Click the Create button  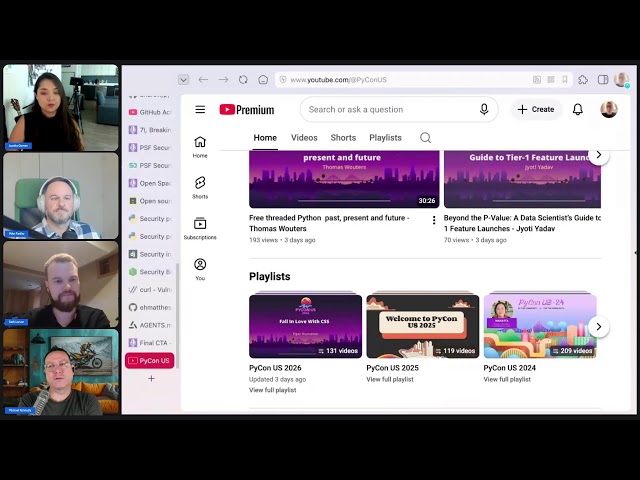(x=536, y=109)
